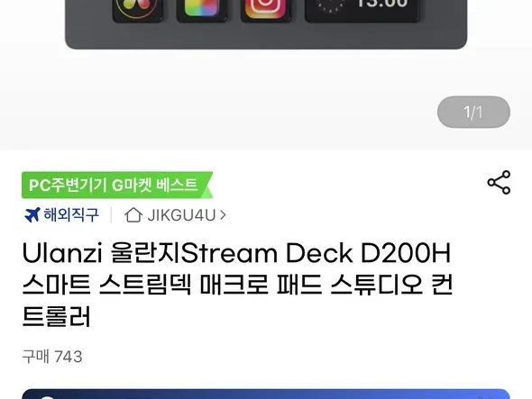This screenshot has width=532, height=399.
Task: Tap the Instagram icon on the product image
Action: tap(266, 10)
